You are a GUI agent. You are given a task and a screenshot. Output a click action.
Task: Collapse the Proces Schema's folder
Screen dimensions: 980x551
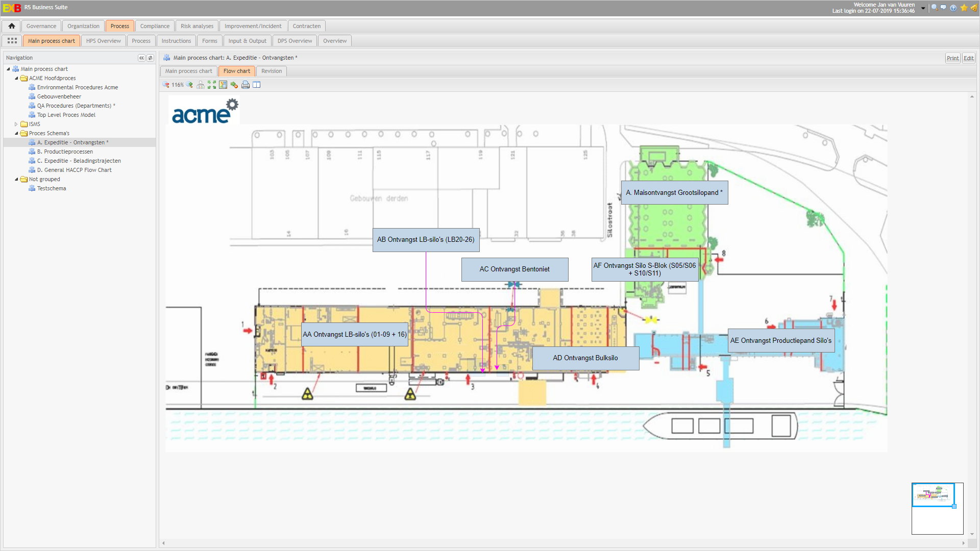click(17, 133)
